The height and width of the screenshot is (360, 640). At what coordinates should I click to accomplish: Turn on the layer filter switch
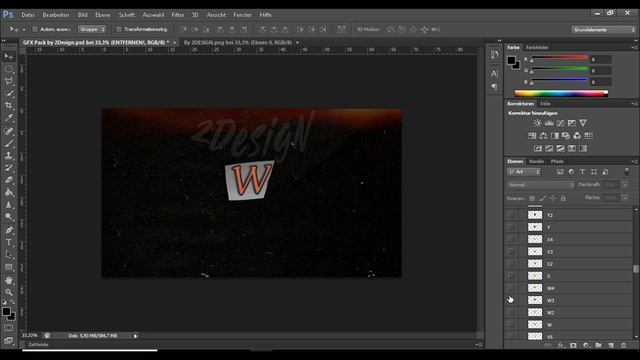627,172
